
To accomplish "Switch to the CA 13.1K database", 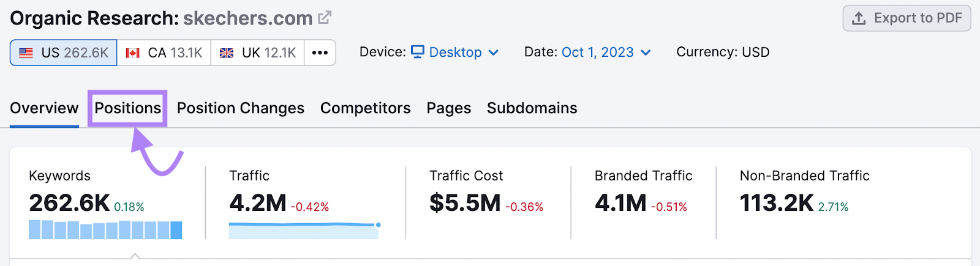I will pyautogui.click(x=164, y=53).
